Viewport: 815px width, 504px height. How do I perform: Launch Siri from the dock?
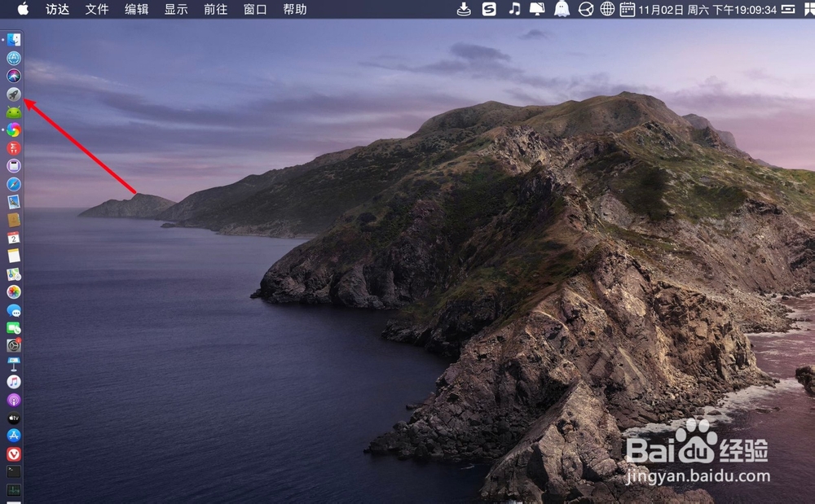[14, 76]
